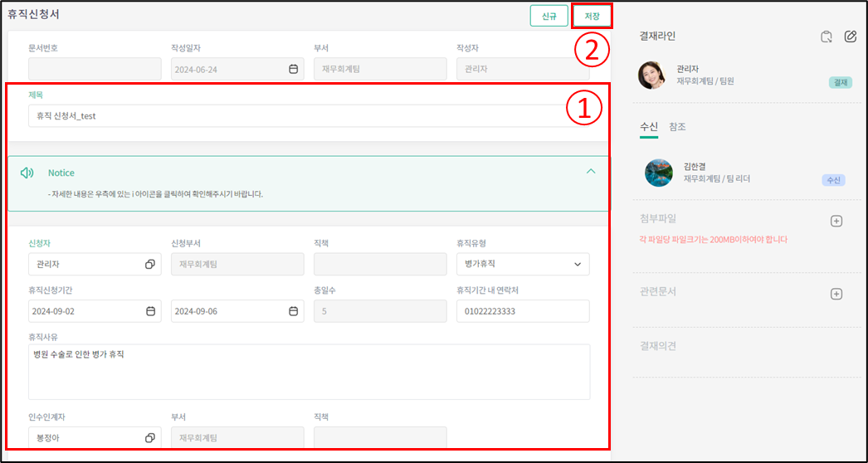
Task: Click the 신규 button
Action: tap(549, 16)
